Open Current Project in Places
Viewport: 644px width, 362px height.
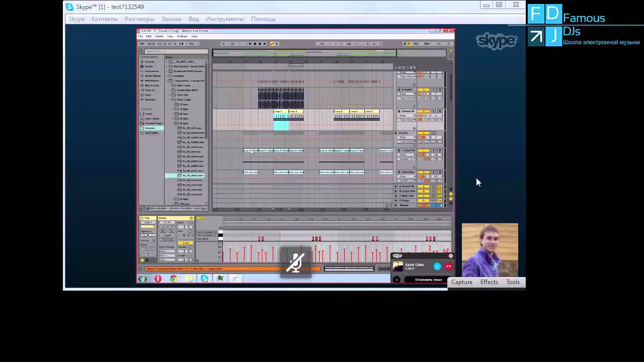(x=151, y=123)
